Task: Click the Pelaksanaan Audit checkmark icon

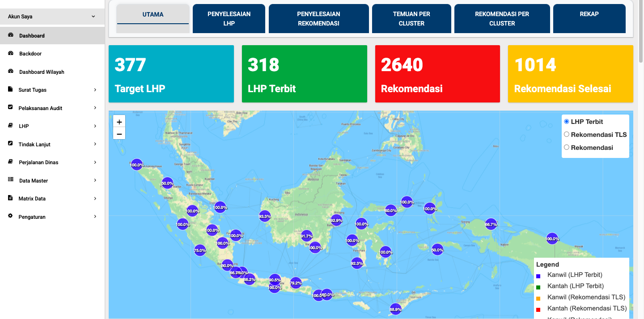Action: [x=10, y=108]
